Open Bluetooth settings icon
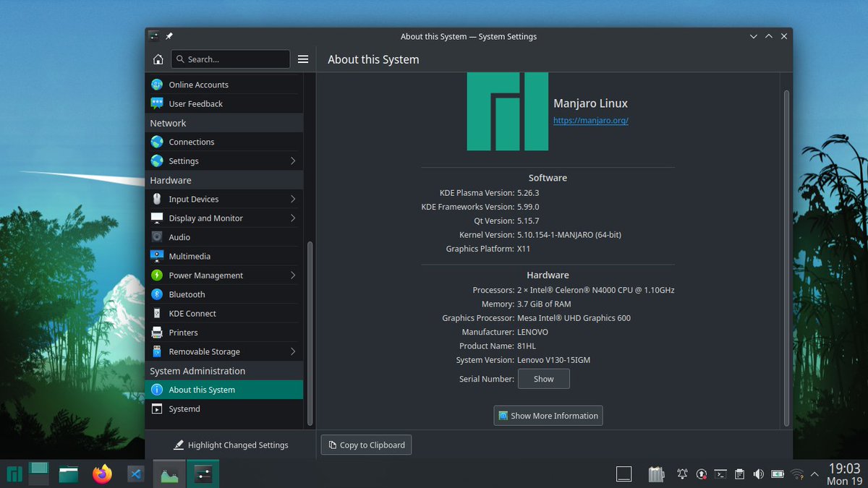868x488 pixels. click(157, 294)
